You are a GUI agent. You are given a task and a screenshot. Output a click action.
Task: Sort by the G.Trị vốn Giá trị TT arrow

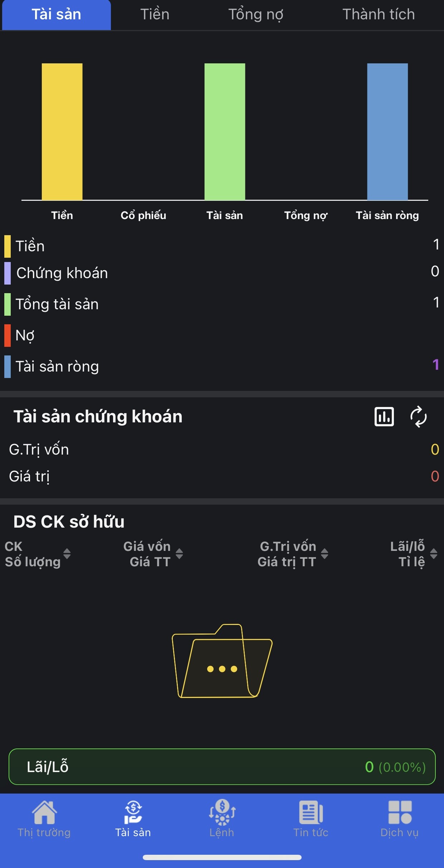tap(325, 554)
